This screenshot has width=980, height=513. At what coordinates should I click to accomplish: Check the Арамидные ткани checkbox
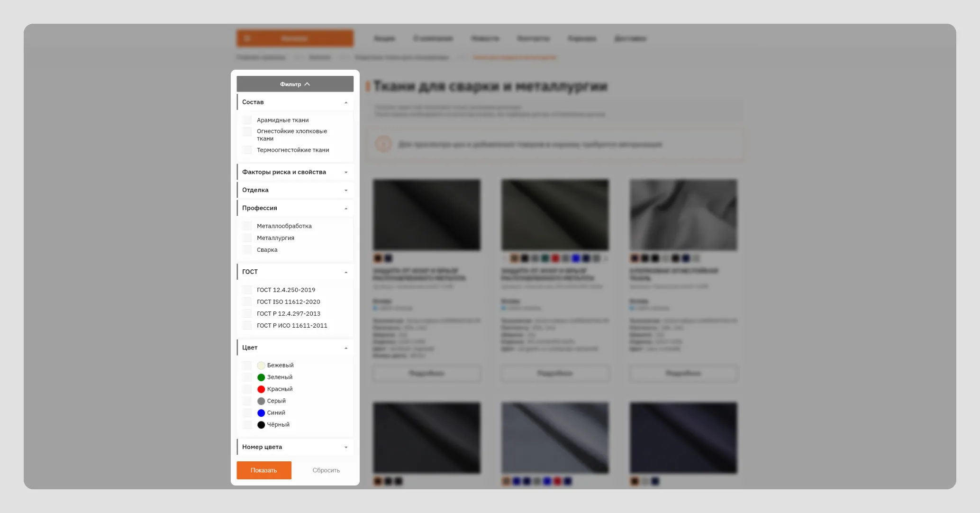(247, 120)
